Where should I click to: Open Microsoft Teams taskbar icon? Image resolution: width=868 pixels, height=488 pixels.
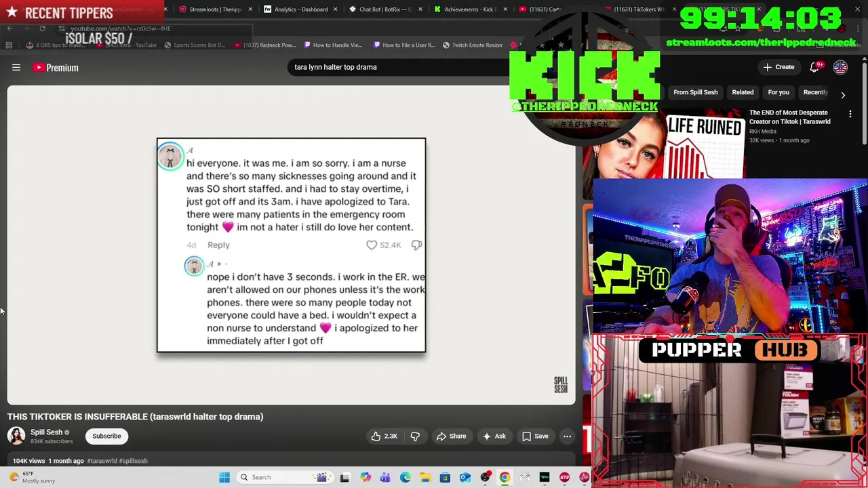385,477
